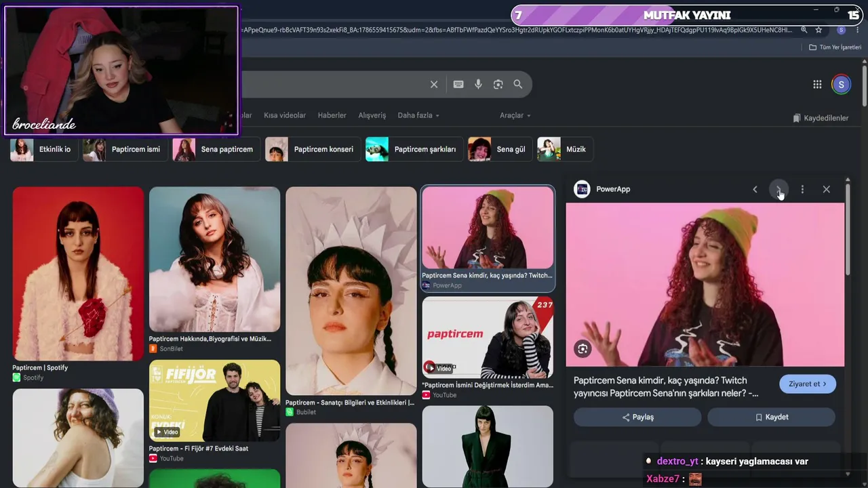
Task: Open the purple beret image result
Action: 78,438
